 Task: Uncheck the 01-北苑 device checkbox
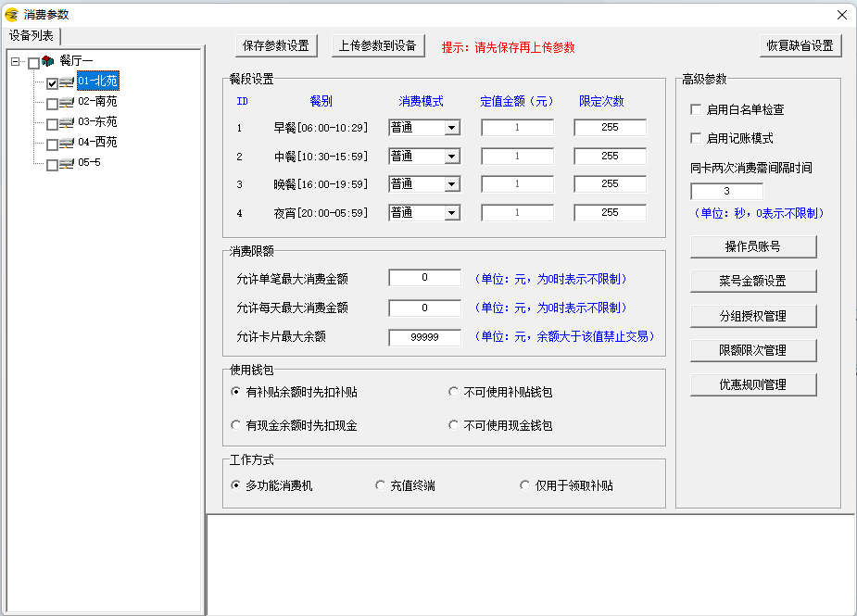coord(53,83)
